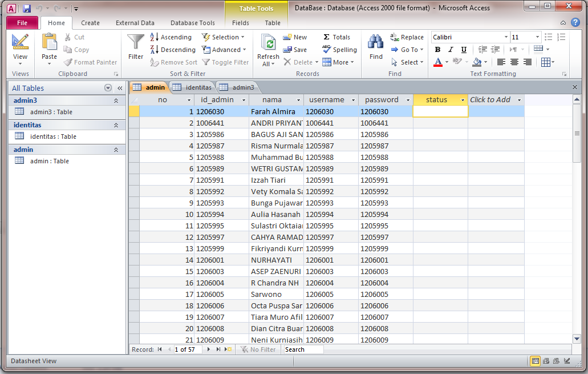588x374 pixels.
Task: Click the current record number field
Action: [x=188, y=349]
